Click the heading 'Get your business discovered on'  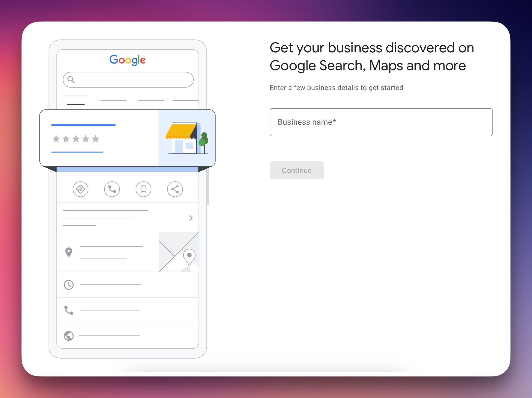[x=372, y=48]
